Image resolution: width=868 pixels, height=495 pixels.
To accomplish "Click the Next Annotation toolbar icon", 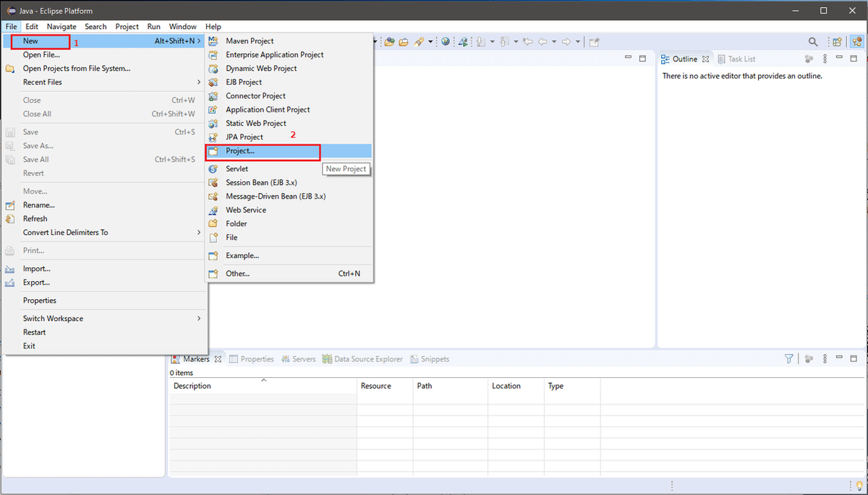I will coord(480,41).
